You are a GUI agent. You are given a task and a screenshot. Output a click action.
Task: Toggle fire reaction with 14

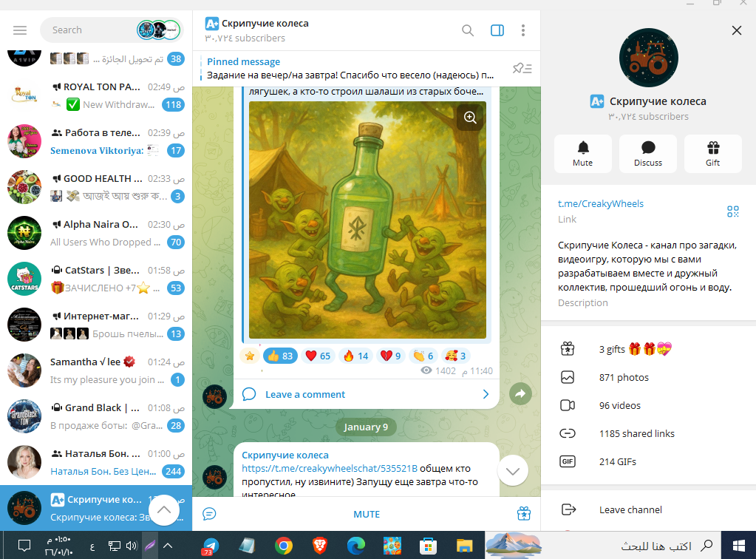coord(355,356)
